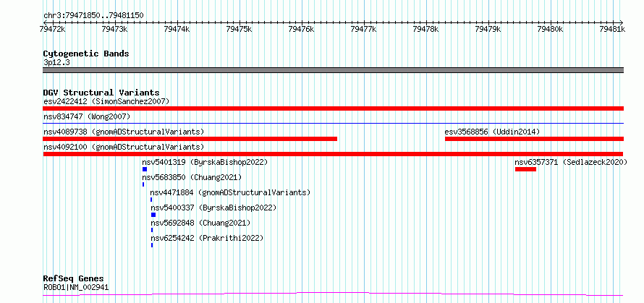The image size is (644, 303).
Task: Click the 79480k ruler tick label
Action: click(551, 29)
